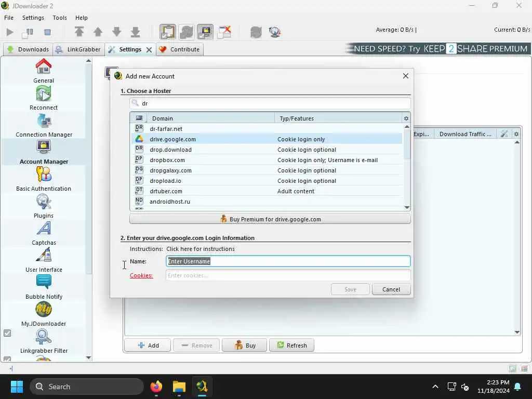
Task: Select dropload.io hoster row
Action: (x=267, y=181)
